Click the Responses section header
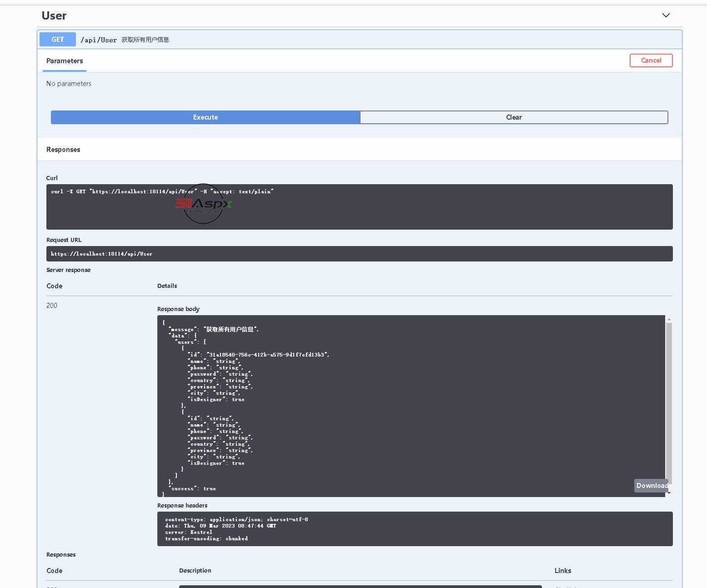Viewport: 707px width, 588px height. pyautogui.click(x=63, y=150)
